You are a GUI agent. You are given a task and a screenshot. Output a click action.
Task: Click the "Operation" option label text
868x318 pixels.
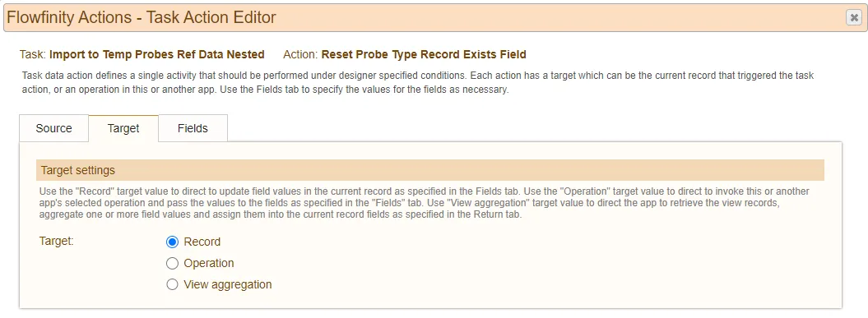(209, 263)
